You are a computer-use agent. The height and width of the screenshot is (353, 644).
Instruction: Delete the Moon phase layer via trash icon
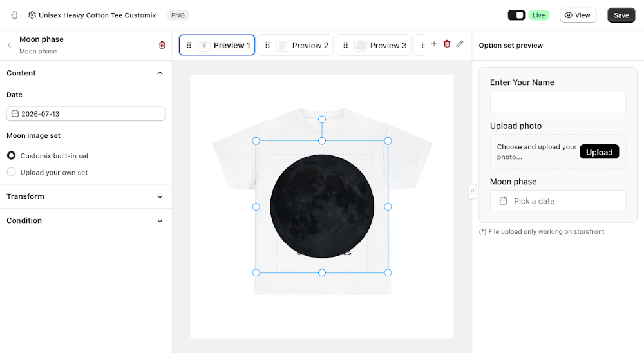(162, 45)
